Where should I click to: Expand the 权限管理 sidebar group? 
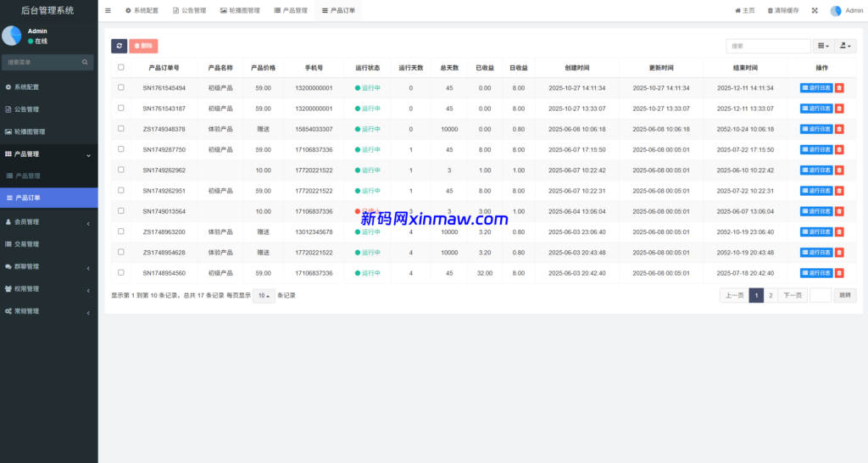48,288
